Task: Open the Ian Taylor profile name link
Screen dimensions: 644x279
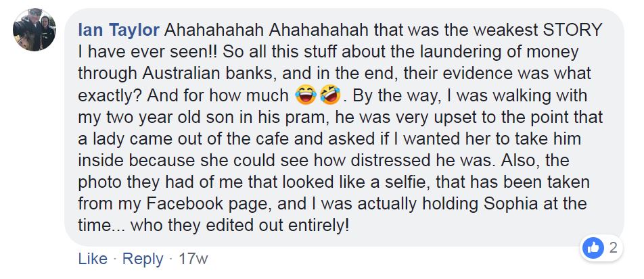Action: point(119,31)
